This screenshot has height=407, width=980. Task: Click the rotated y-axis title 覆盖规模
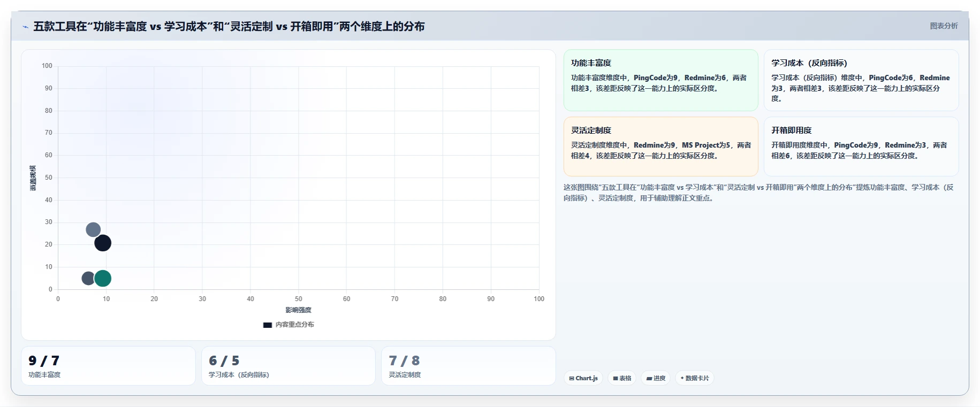pos(33,178)
